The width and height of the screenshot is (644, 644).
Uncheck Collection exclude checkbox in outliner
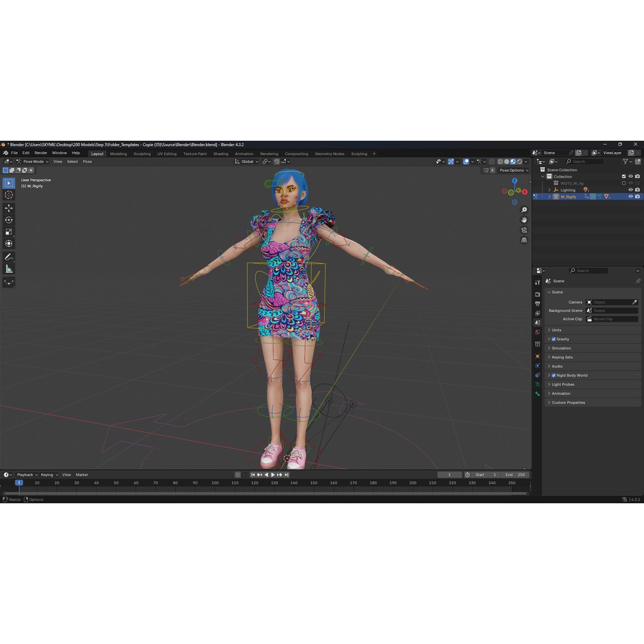click(624, 177)
